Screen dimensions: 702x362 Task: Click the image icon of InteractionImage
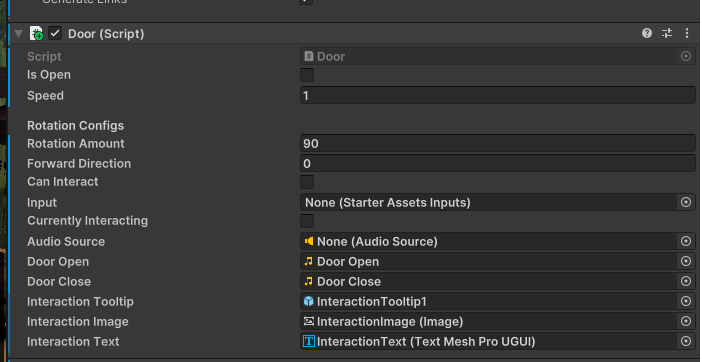(x=309, y=321)
